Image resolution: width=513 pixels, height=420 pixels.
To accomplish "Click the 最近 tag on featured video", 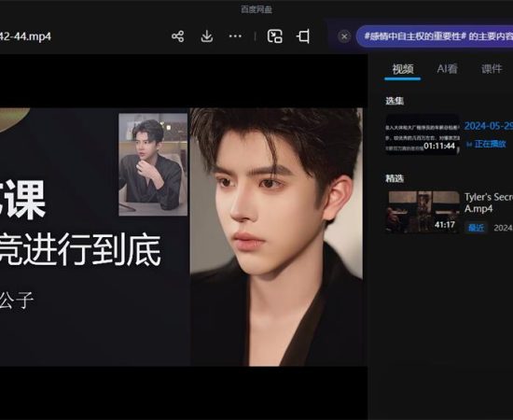I will pyautogui.click(x=476, y=228).
